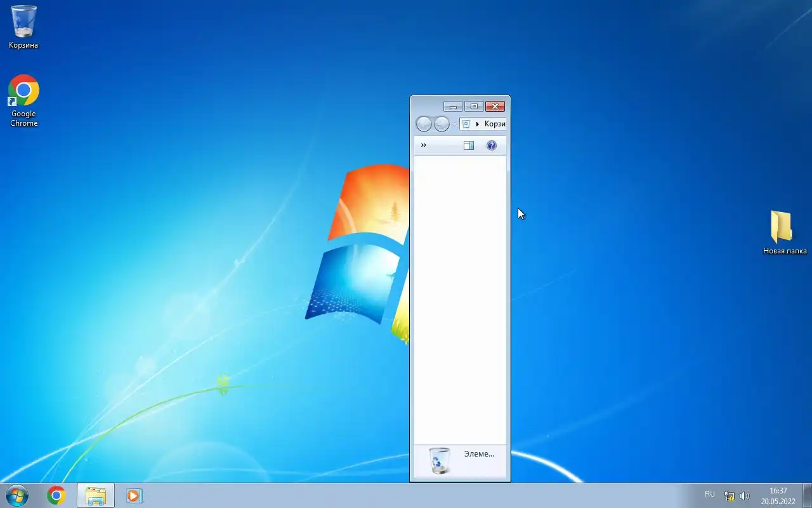The image size is (812, 508).
Task: Select the Новая папка folder on desktop
Action: point(784,233)
